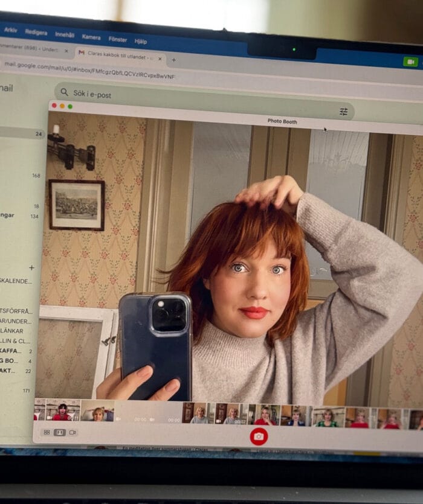Open the LÄNKAR label in Gmail sidebar
423x504 pixels.
coord(12,331)
